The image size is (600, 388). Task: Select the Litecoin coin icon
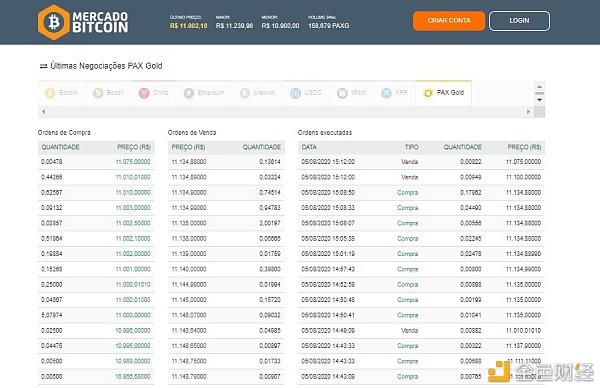point(245,93)
